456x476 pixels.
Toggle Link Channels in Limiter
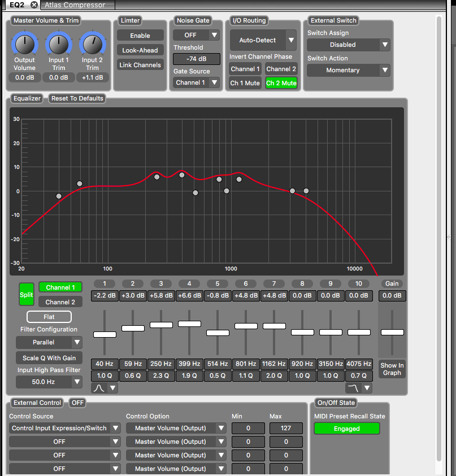140,65
